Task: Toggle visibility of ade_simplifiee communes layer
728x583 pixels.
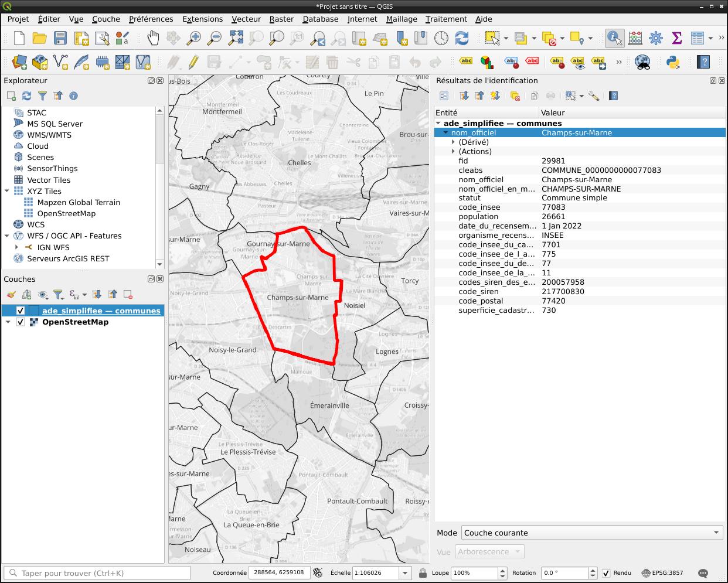Action: (x=21, y=311)
